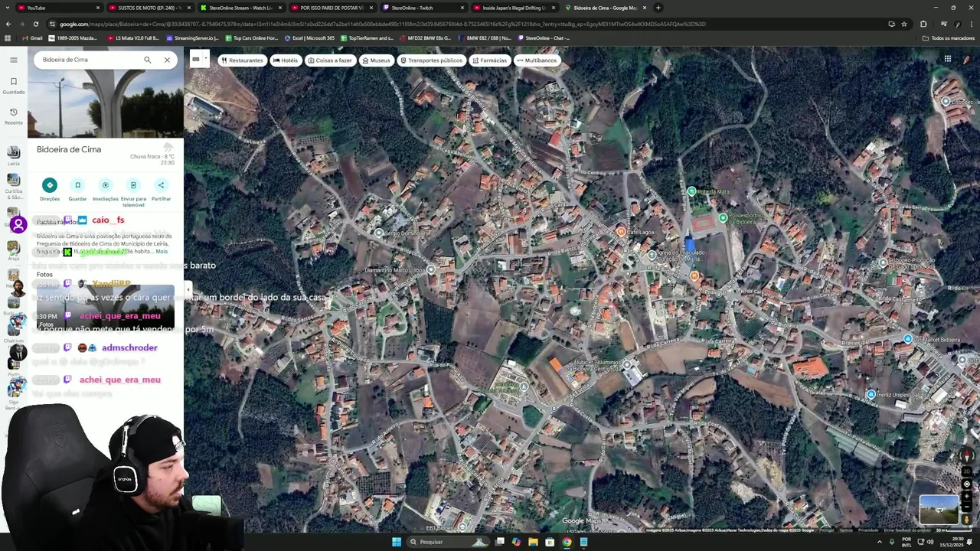980x551 pixels.
Task: Open the Excel | Microsoft 365 bookmark
Action: pos(309,37)
